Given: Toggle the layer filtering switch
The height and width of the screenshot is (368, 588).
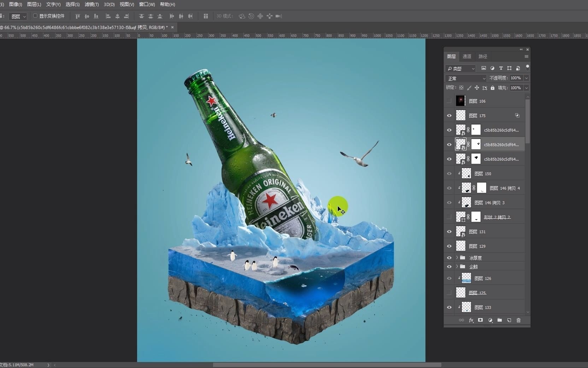Looking at the screenshot, I should click(x=528, y=67).
